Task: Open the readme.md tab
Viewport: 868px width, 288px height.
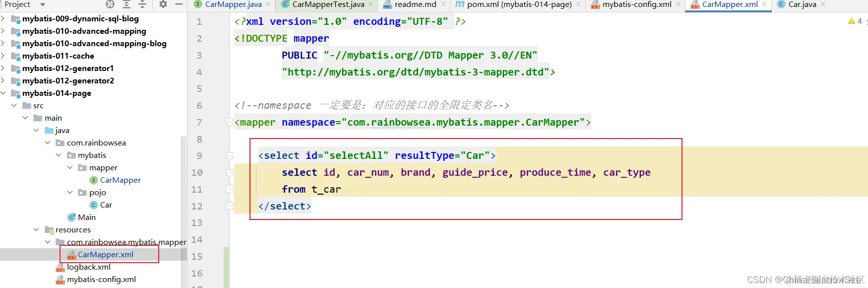Action: coord(416,4)
